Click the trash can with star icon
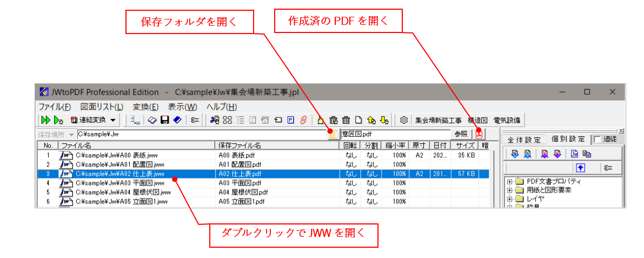This screenshot has height=258, width=644. tap(334, 120)
